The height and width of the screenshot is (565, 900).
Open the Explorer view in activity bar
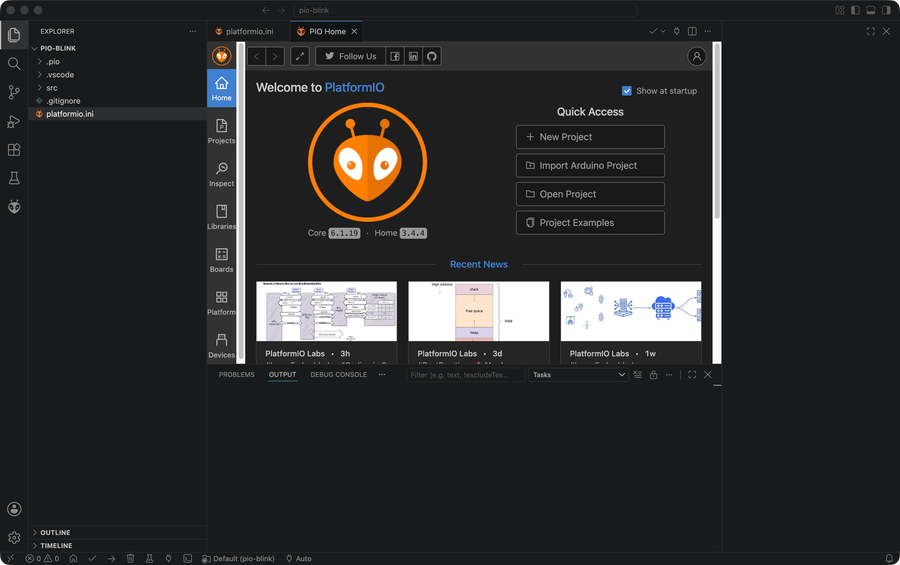[14, 35]
